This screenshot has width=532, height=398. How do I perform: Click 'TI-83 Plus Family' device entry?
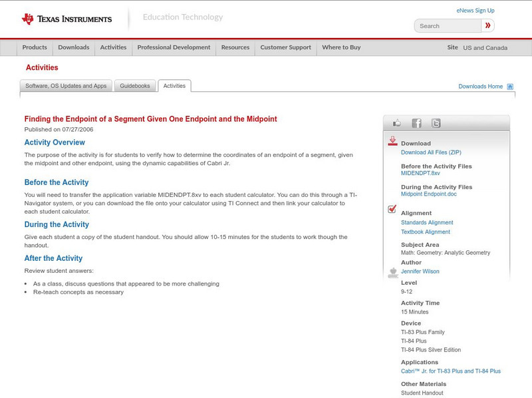point(423,332)
